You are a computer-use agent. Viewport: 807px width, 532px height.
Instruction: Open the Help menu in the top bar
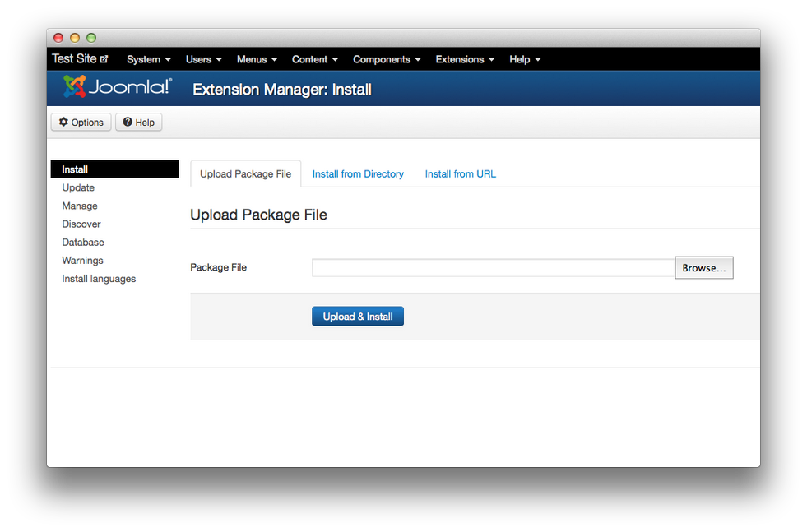click(523, 59)
